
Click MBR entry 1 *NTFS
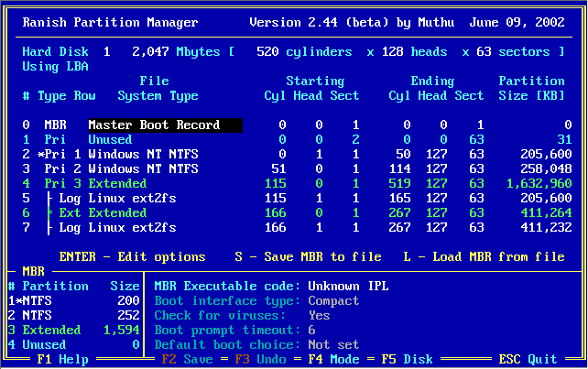pos(73,300)
